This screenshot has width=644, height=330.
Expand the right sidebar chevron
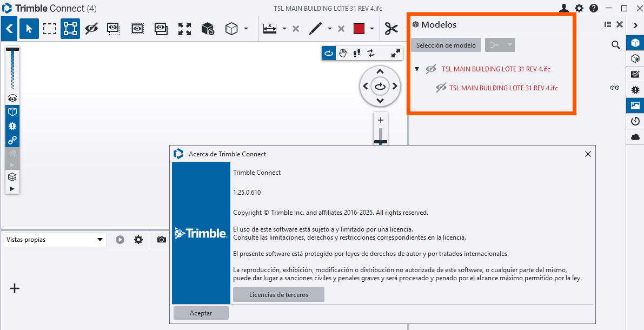(x=635, y=25)
